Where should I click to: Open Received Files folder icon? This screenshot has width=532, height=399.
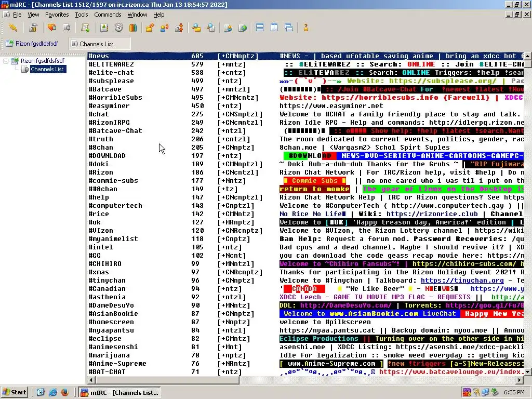pos(196,28)
